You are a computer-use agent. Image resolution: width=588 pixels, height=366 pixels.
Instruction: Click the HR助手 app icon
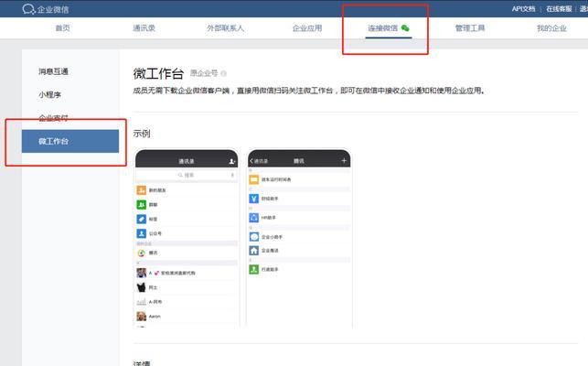pos(254,218)
